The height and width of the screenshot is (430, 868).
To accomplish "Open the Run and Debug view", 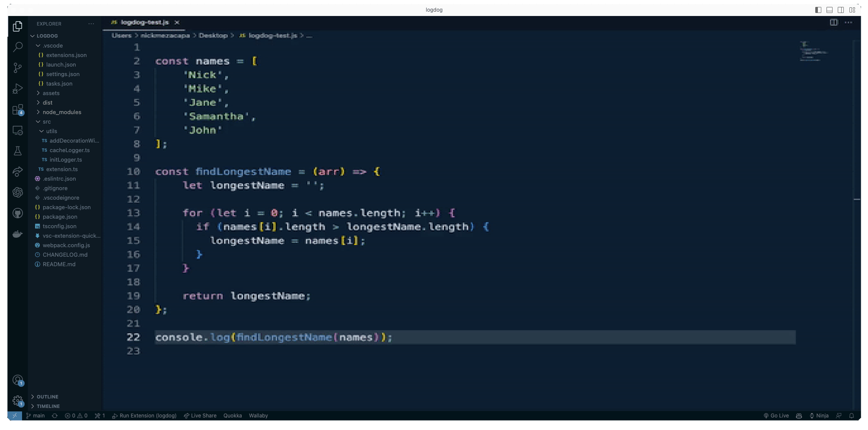I will click(x=18, y=89).
